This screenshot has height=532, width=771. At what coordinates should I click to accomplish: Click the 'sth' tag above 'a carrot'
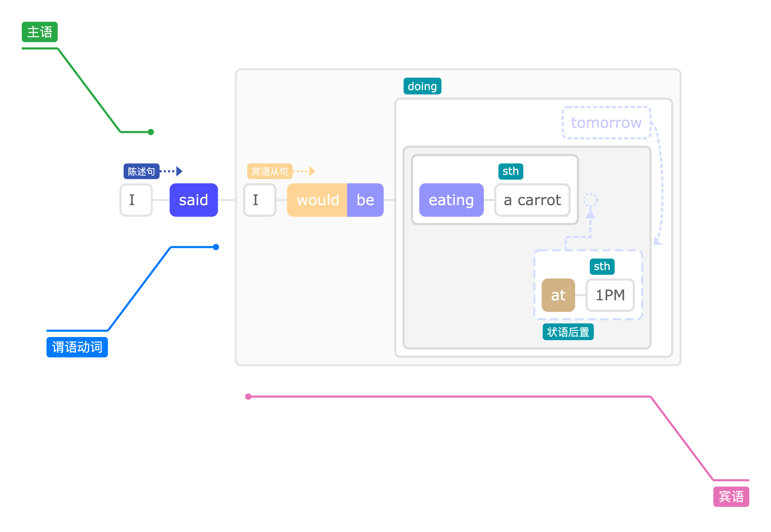[510, 171]
